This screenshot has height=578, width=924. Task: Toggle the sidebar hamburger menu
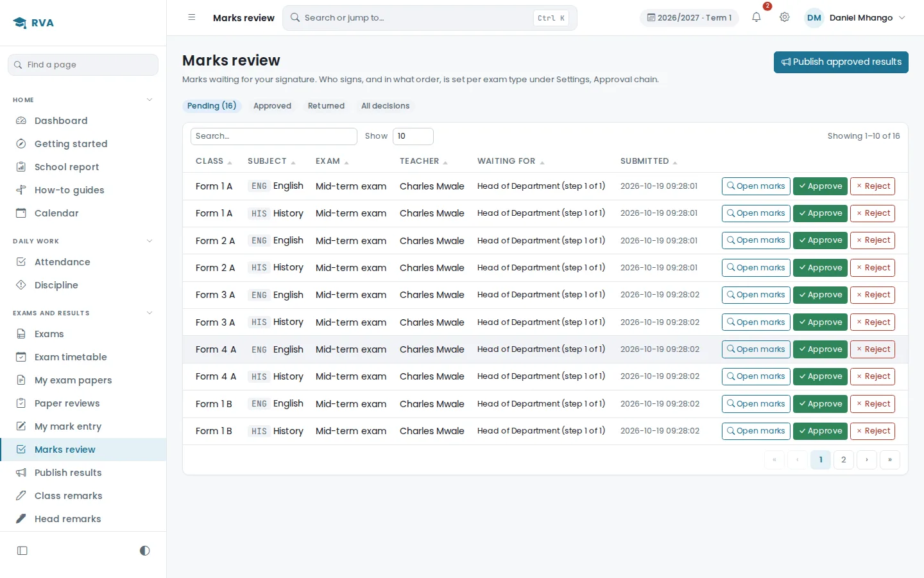point(192,17)
